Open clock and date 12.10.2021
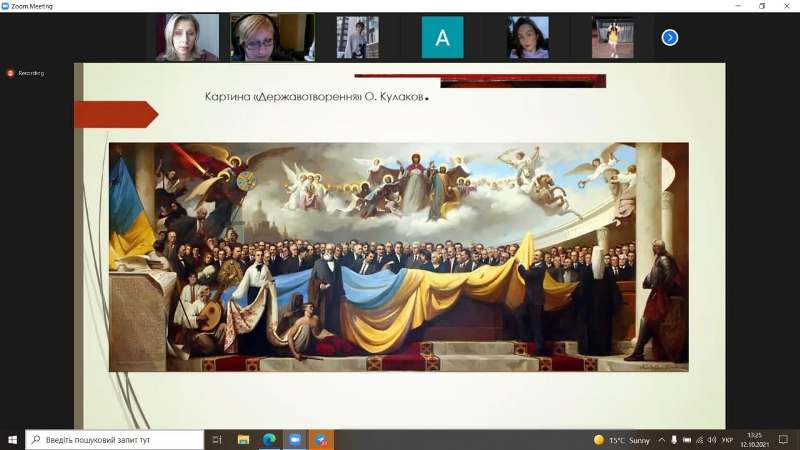800x450 pixels. tap(755, 440)
